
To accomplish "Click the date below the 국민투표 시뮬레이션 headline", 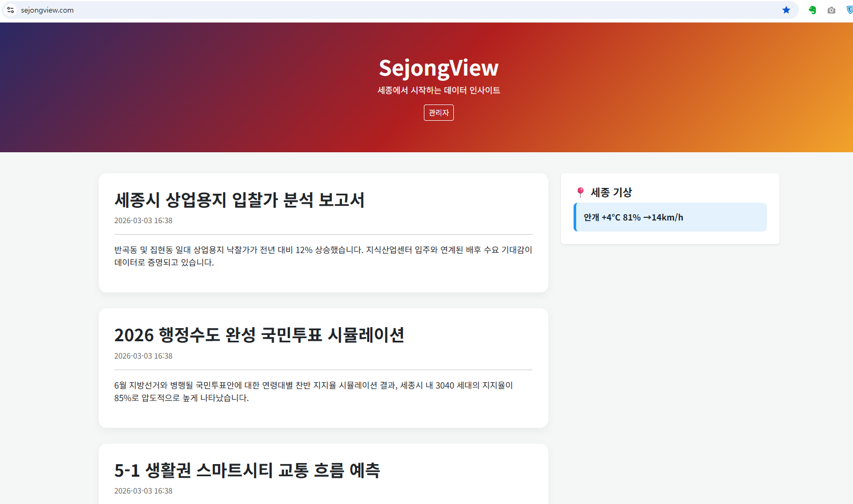I will [143, 356].
